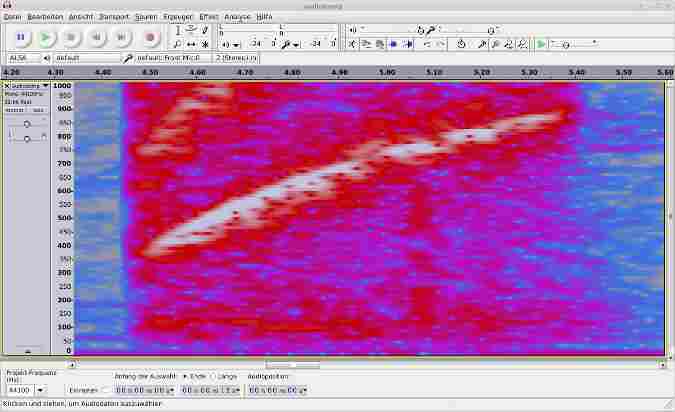Click the selection end time field
675x412 pixels.
[x=211, y=390]
